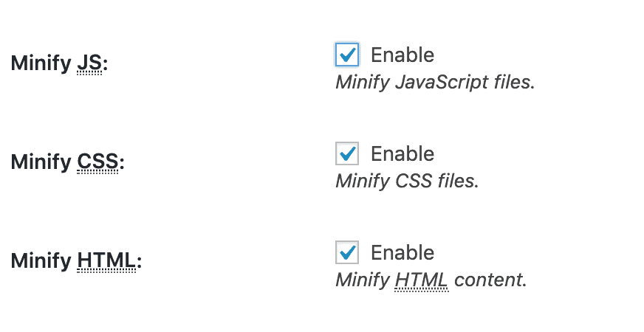The image size is (644, 332).
Task: Click the Enable label beside Minify JS
Action: [402, 55]
